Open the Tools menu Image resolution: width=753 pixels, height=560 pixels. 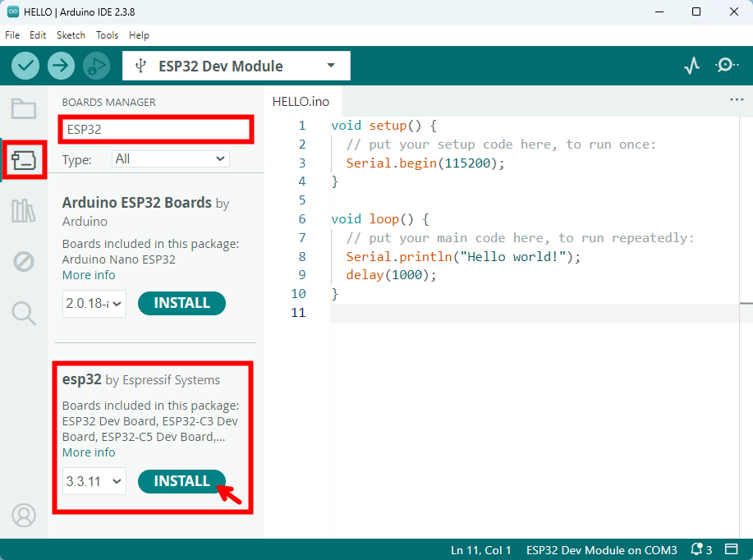[107, 35]
